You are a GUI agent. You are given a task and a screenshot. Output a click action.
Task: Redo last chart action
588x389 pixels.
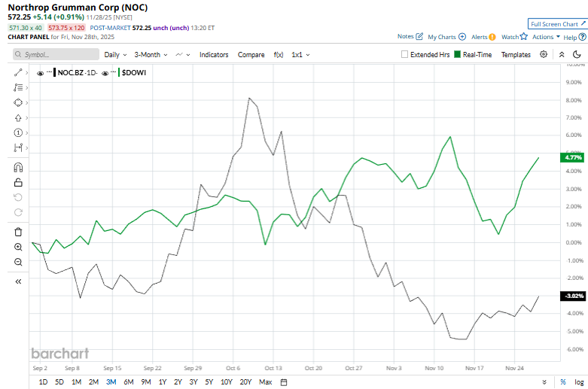[x=18, y=212]
